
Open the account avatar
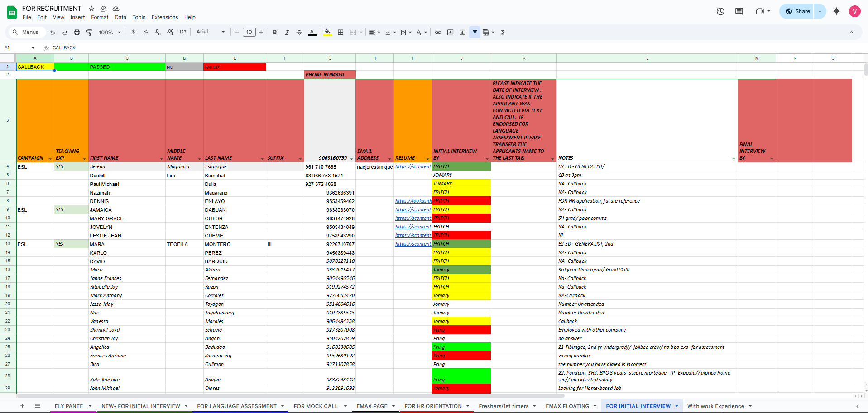(x=854, y=11)
